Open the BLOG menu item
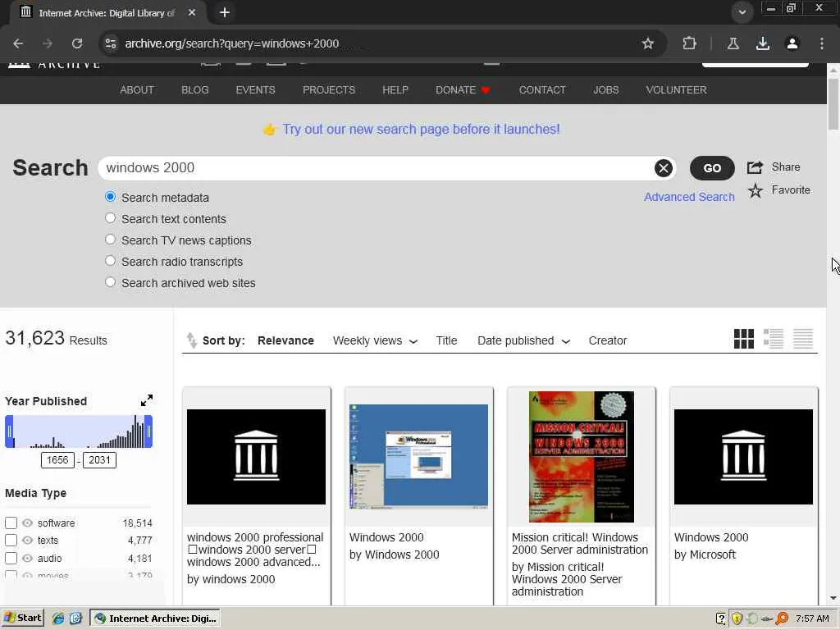This screenshot has width=840, height=630. [x=195, y=90]
